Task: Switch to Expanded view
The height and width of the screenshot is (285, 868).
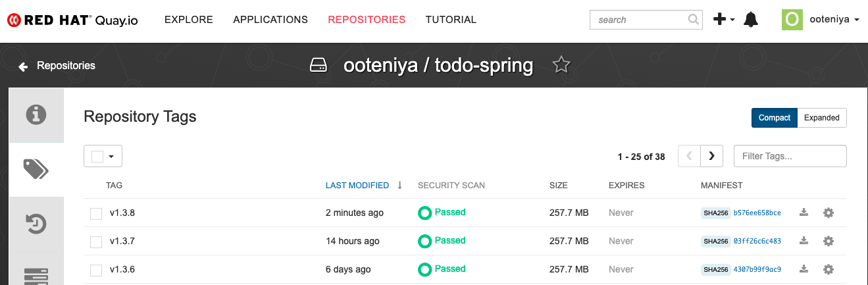Action: [822, 118]
